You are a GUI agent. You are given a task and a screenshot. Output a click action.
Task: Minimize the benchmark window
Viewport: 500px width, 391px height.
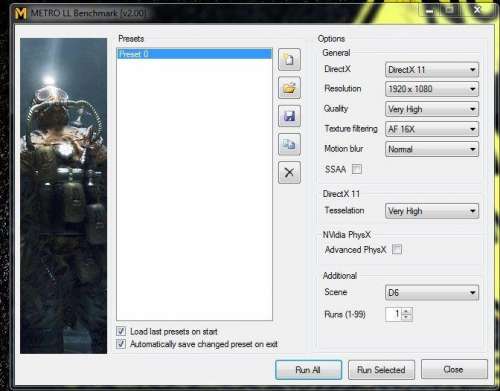click(x=429, y=11)
